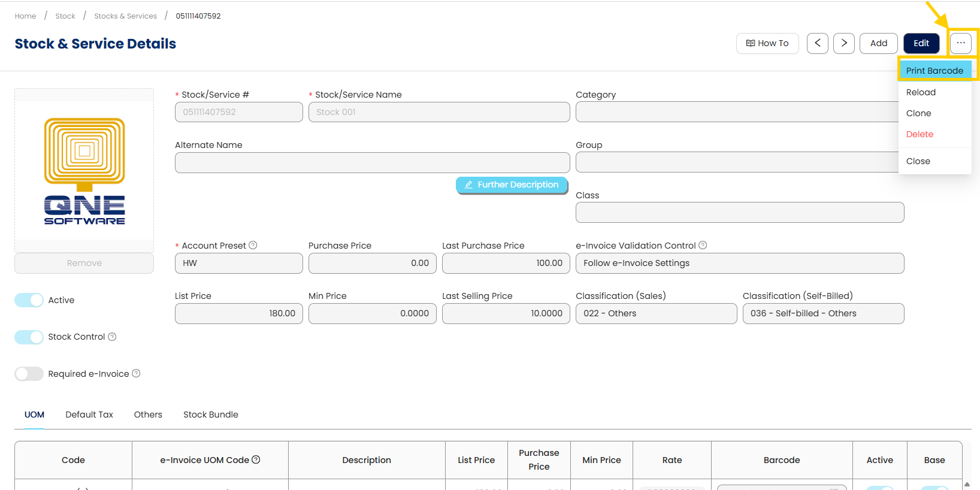Open the three-dots more options menu
This screenshot has width=980, height=490.
click(961, 43)
